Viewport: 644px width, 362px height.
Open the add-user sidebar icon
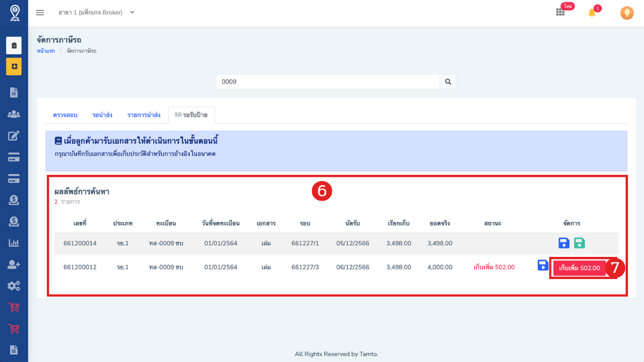(x=14, y=264)
